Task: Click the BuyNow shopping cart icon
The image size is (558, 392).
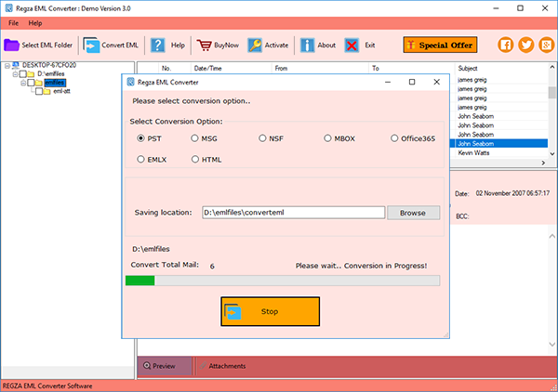Action: [203, 45]
